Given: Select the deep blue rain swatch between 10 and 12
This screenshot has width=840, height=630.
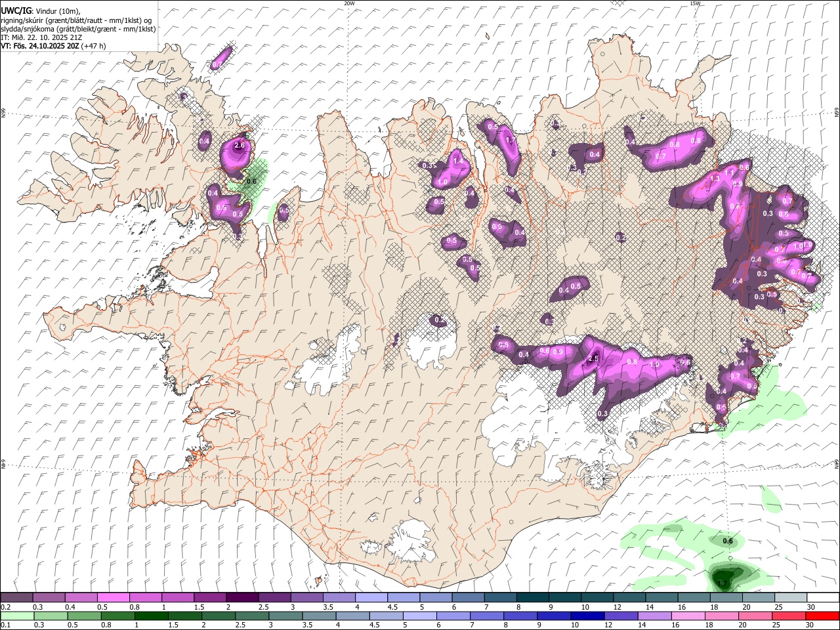Looking at the screenshot, I should click(588, 616).
